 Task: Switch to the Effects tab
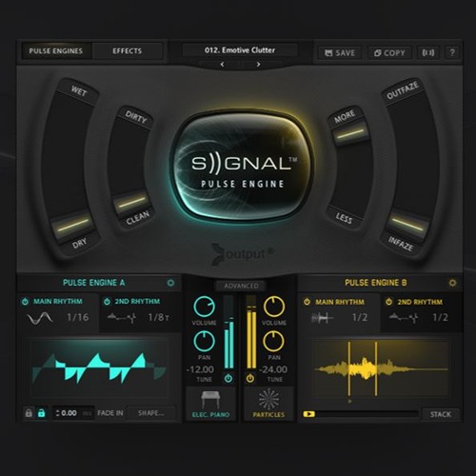127,50
